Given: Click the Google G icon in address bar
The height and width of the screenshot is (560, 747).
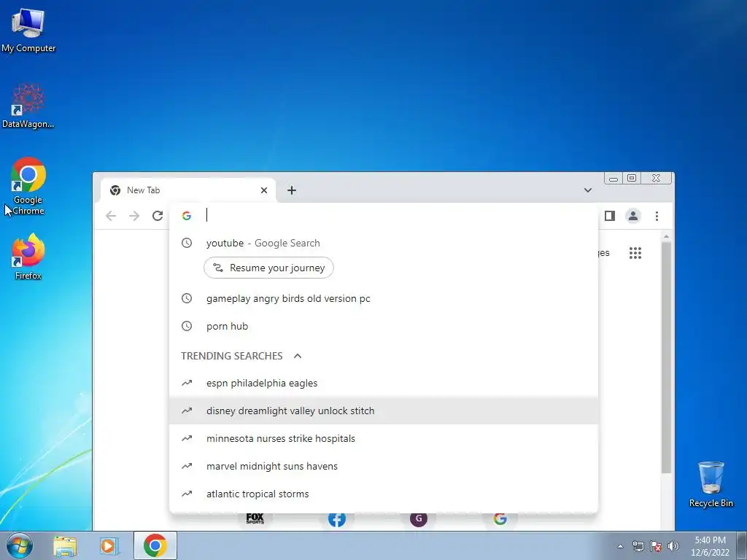Looking at the screenshot, I should tap(187, 216).
